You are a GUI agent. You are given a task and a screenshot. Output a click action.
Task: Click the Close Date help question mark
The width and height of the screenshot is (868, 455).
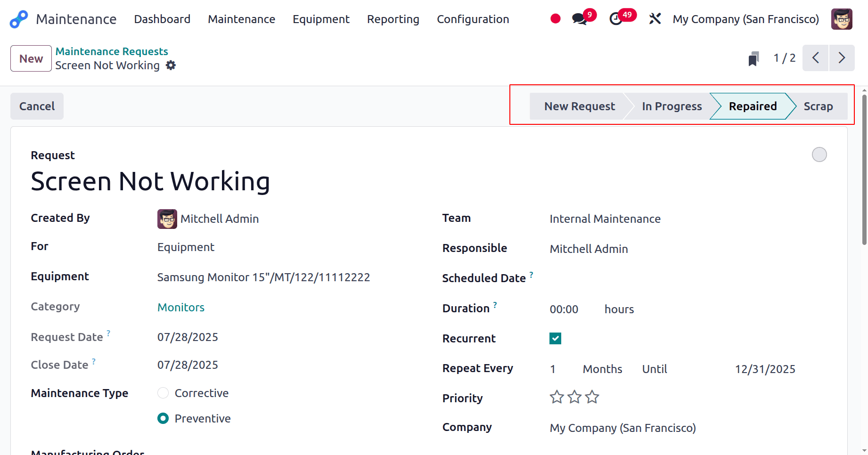coord(94,361)
